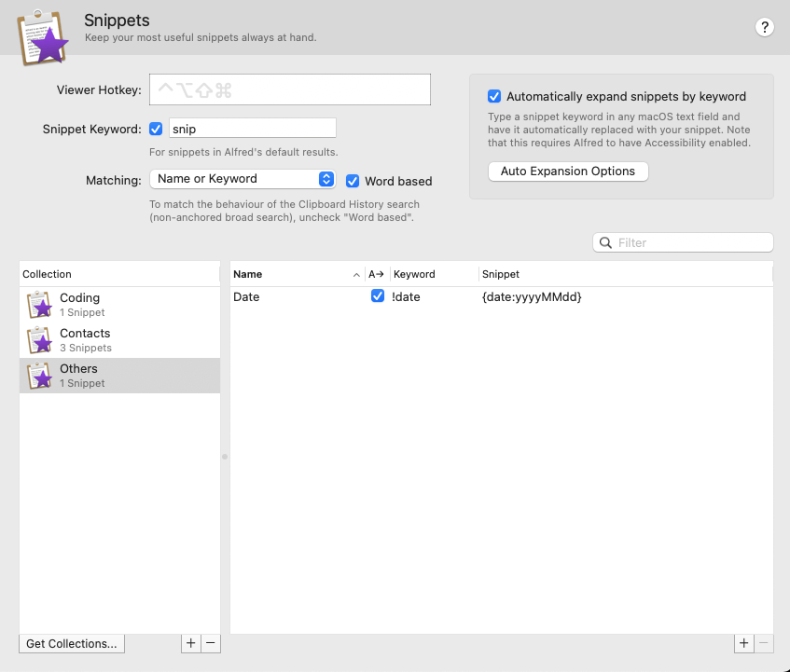Toggle Automatically expand snippets by keyword

pos(494,96)
